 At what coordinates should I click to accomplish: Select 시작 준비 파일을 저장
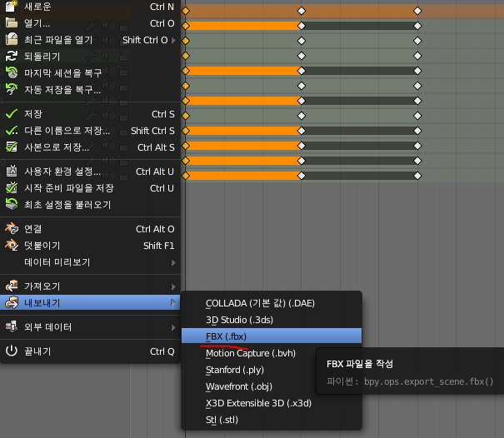90,188
